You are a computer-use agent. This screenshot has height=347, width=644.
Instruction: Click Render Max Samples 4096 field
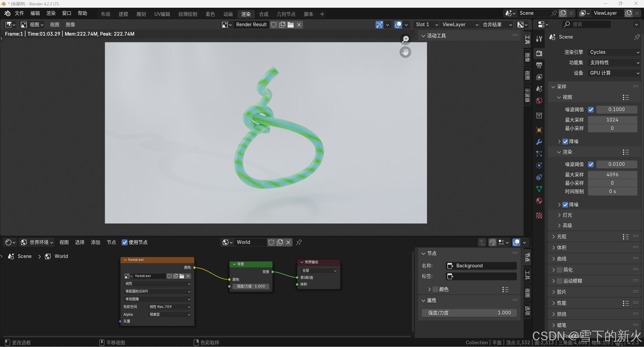[x=612, y=175]
